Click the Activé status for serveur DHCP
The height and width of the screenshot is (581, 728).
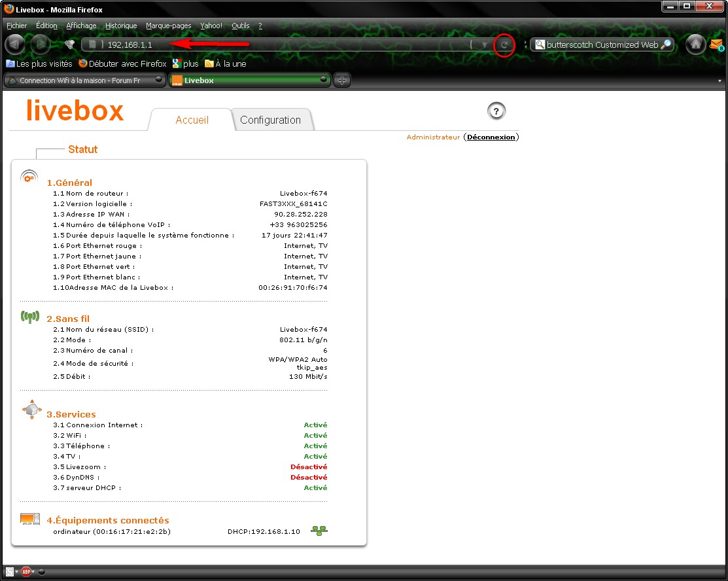316,487
